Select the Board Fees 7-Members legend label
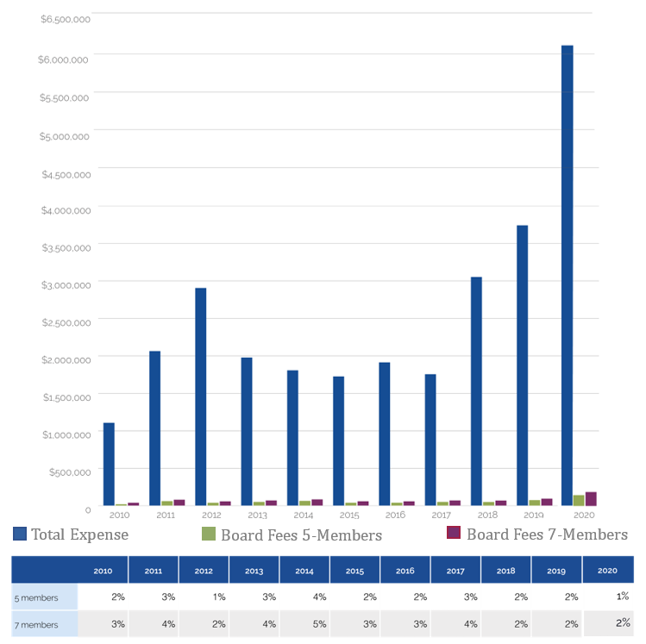The image size is (646, 644). pos(547,535)
